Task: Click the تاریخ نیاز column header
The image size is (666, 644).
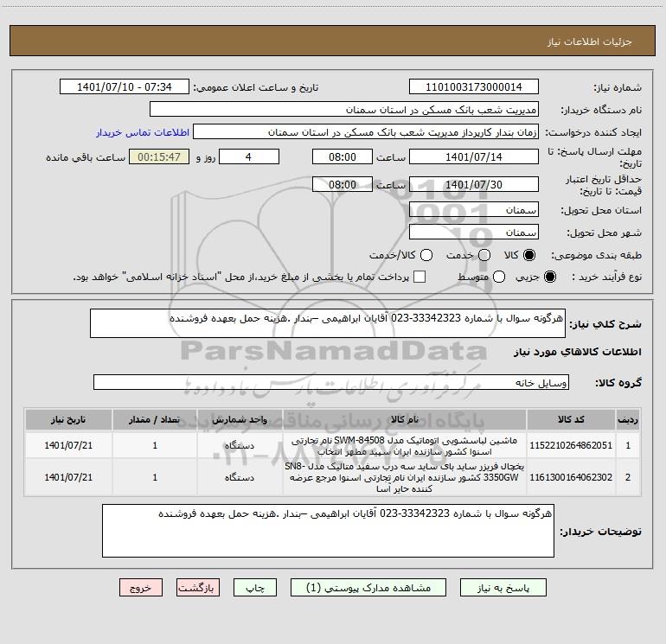Action: [x=68, y=419]
